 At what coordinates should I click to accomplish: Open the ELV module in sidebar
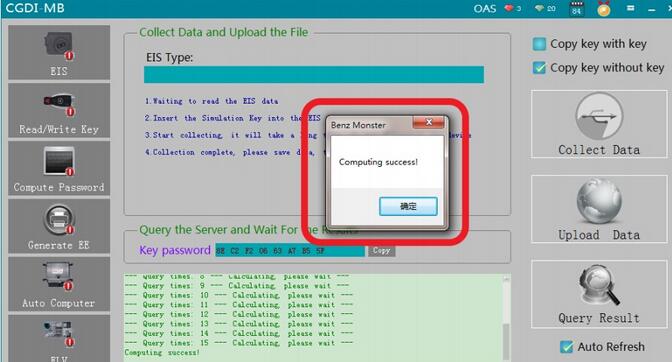pyautogui.click(x=59, y=338)
